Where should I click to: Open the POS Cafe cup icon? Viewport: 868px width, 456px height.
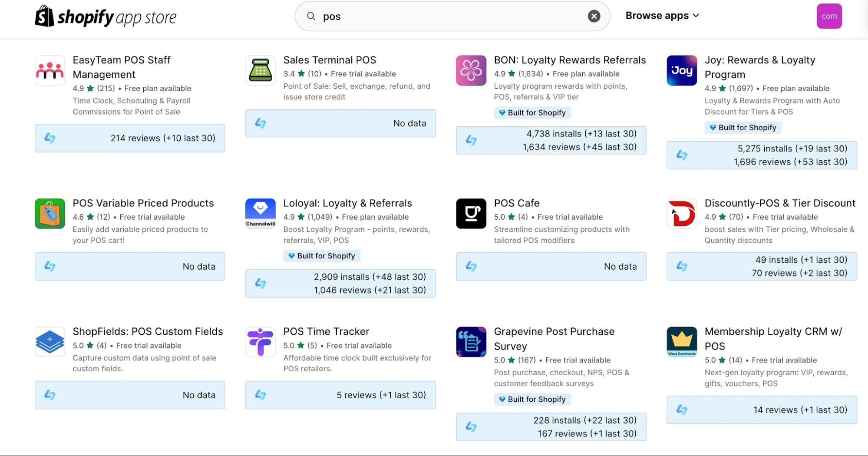(x=471, y=214)
